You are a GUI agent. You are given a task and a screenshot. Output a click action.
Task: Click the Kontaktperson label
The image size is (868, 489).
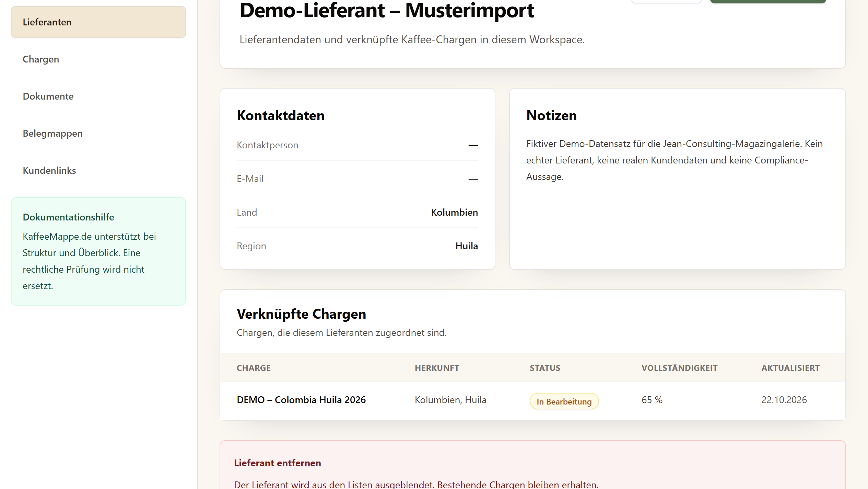(267, 145)
